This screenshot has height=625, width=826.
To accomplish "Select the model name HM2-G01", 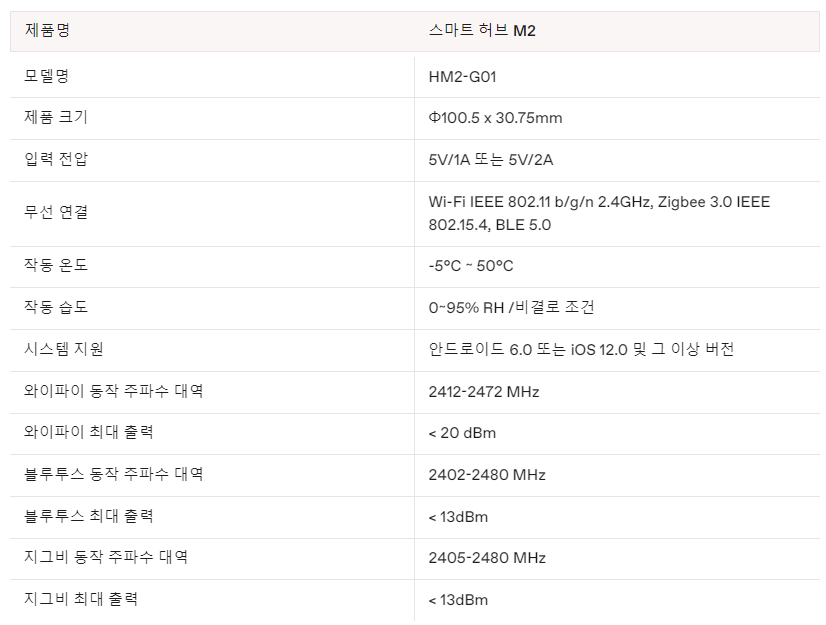I will point(462,76).
